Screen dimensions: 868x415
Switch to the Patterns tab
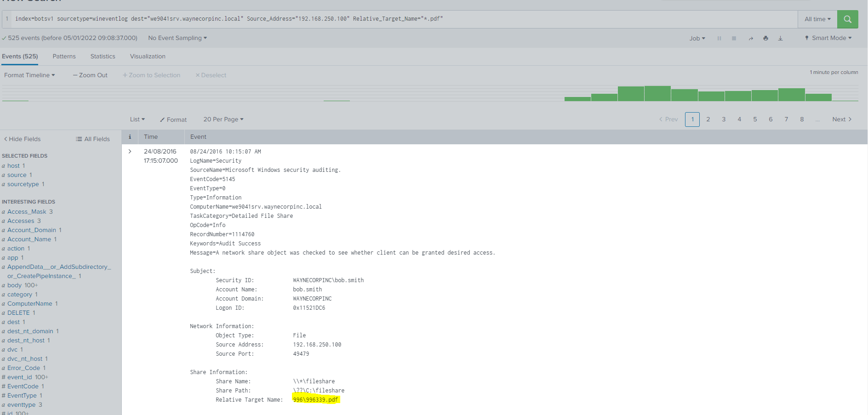[64, 57]
